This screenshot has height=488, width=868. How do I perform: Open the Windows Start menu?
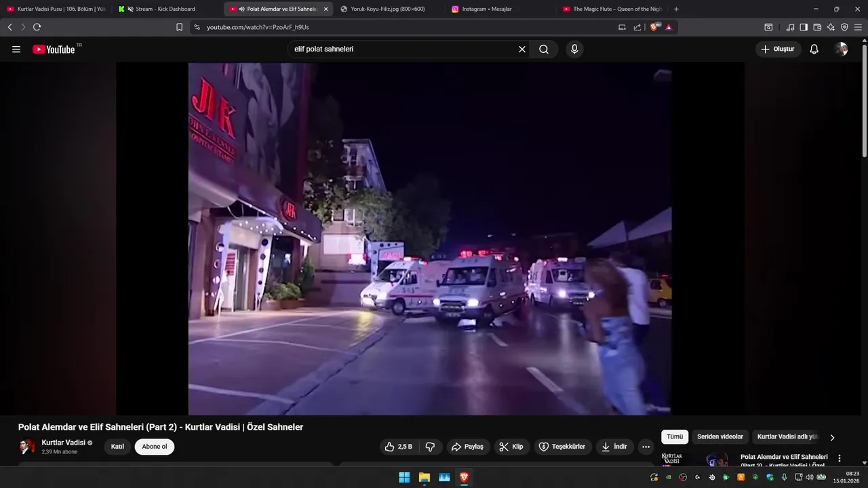pyautogui.click(x=404, y=477)
